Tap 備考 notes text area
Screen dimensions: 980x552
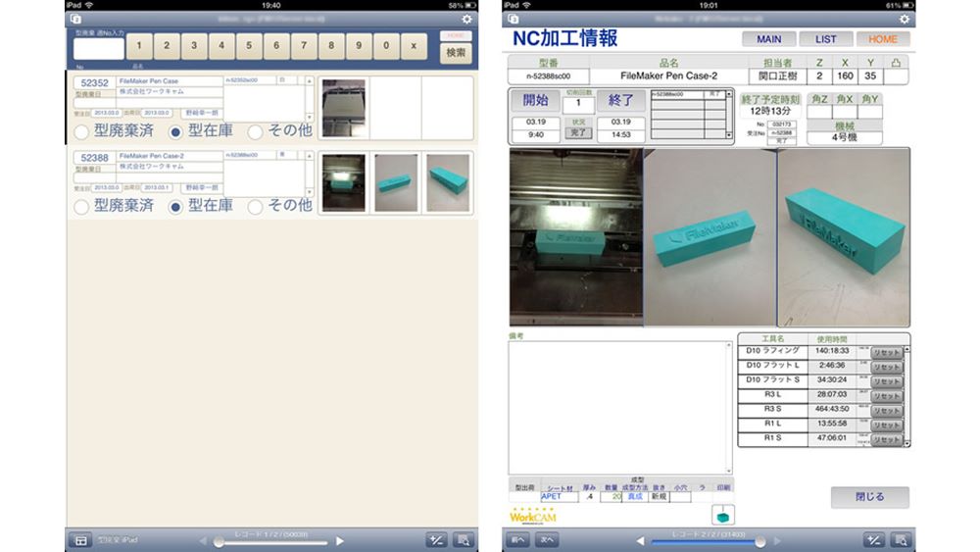pos(620,408)
